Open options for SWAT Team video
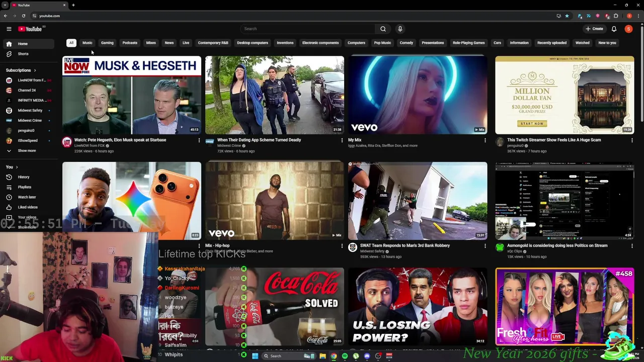Screen dimensions: 644x362 click(485, 246)
